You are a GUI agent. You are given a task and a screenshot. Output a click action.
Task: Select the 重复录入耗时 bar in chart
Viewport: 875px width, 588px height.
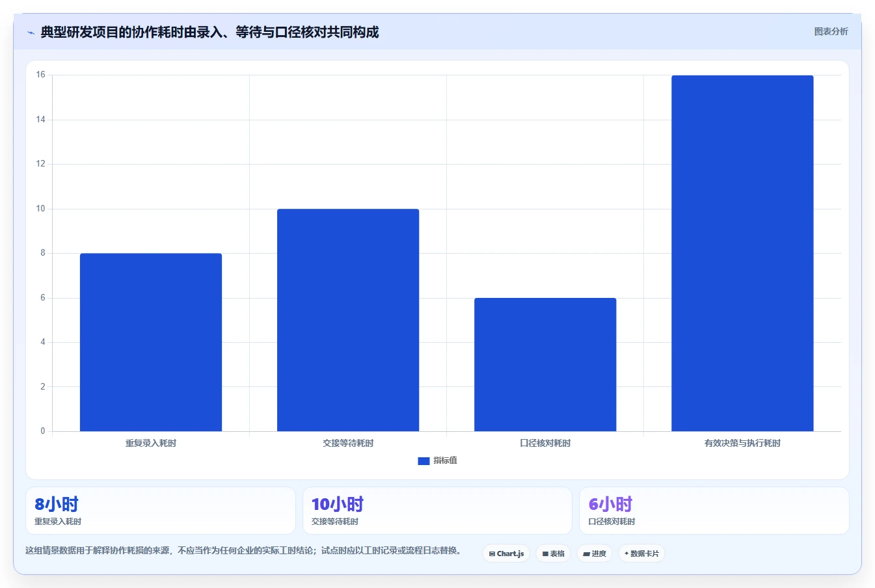(151, 342)
